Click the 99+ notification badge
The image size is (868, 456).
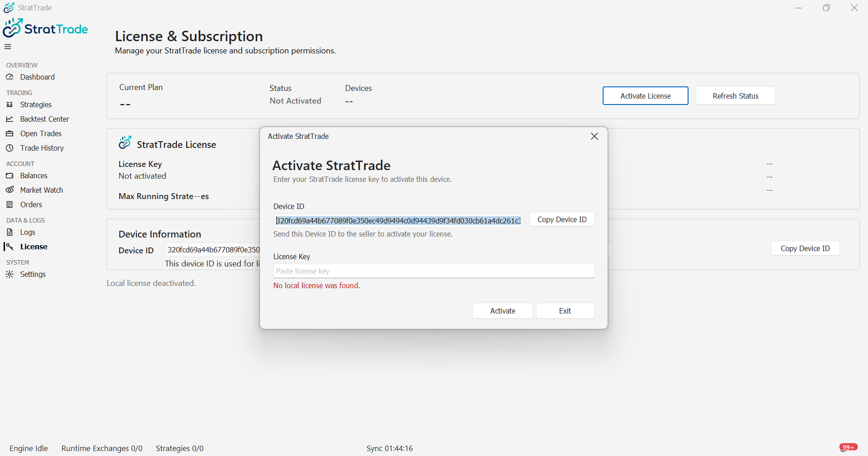[848, 447]
